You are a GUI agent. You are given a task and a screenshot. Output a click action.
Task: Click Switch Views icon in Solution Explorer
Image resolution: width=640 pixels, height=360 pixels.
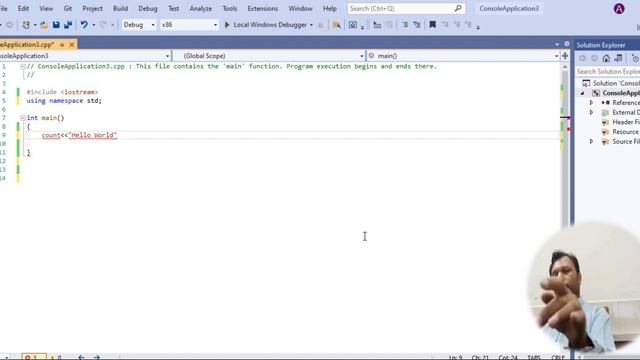click(x=618, y=59)
